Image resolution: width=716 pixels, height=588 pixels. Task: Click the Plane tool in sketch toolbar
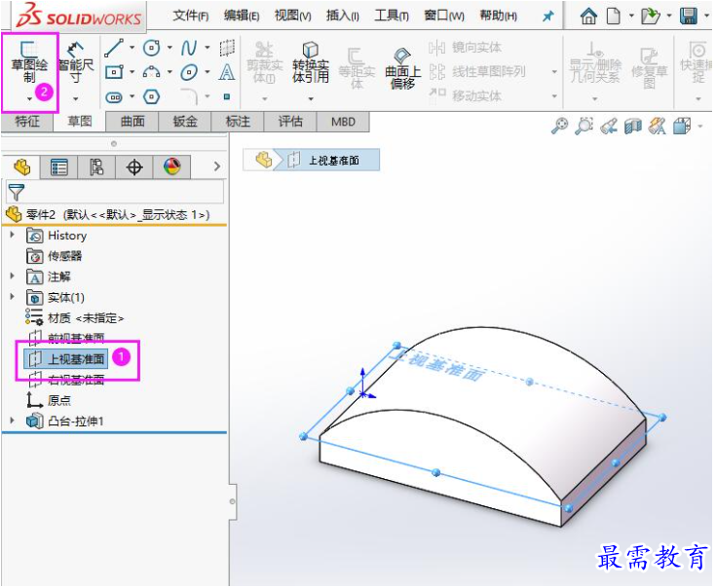coord(227,48)
